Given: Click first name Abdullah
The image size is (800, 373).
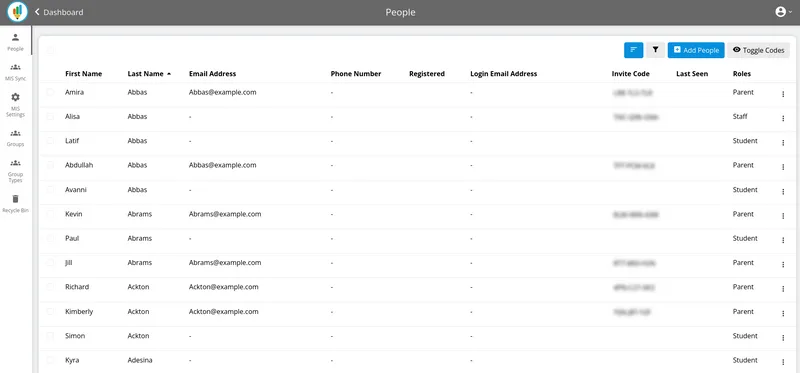Looking at the screenshot, I should (79, 165).
